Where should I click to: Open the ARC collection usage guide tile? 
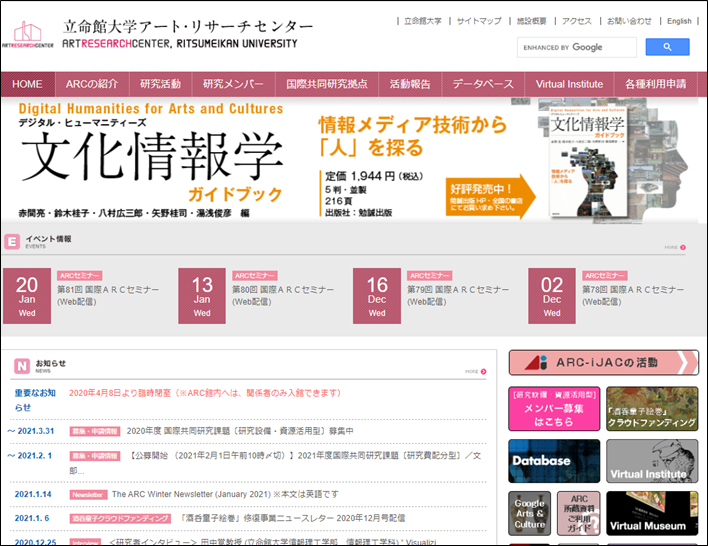[579, 513]
